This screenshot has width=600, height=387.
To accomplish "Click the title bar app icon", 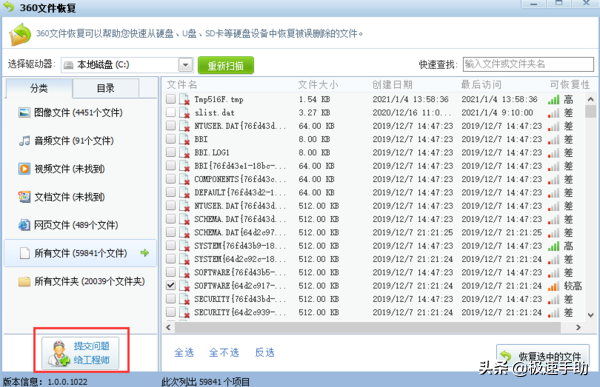I will coord(8,7).
